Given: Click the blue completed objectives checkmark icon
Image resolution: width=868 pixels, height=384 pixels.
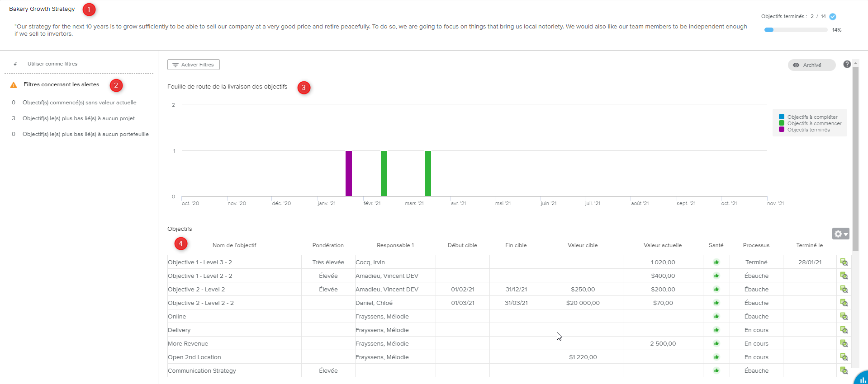Looking at the screenshot, I should (x=833, y=17).
